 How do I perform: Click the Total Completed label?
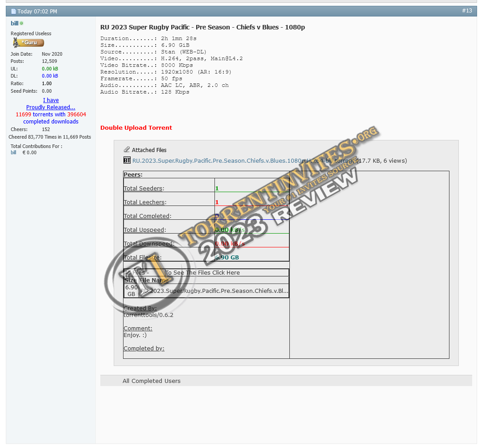tap(147, 216)
